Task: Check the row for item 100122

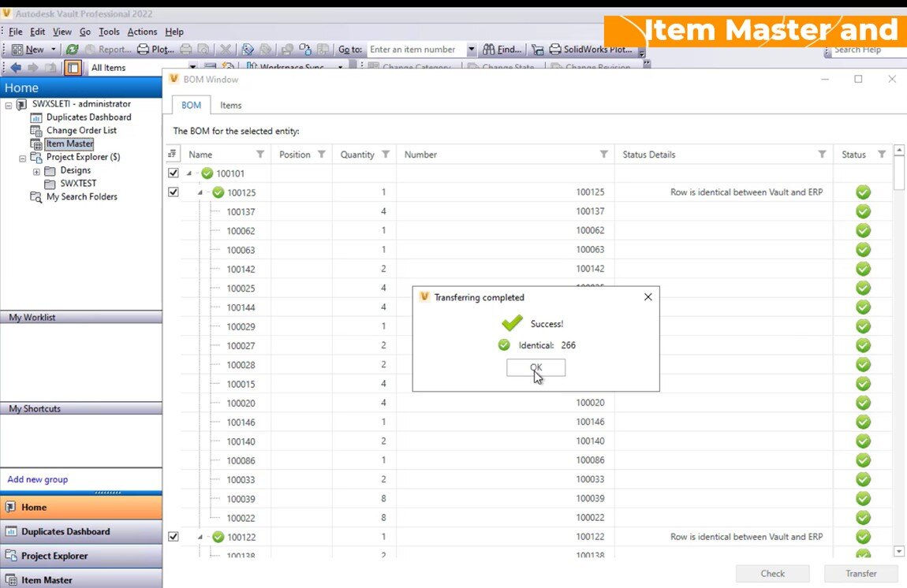Action: pos(173,537)
